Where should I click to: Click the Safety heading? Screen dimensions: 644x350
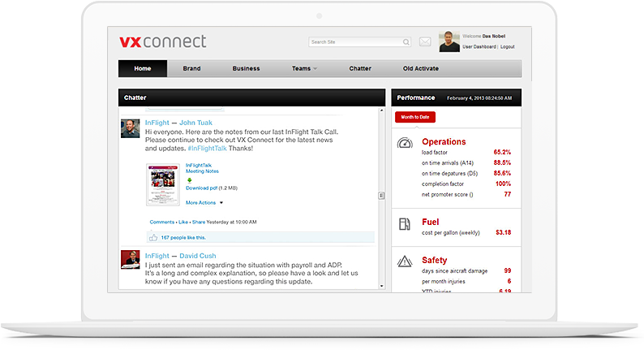coord(434,261)
